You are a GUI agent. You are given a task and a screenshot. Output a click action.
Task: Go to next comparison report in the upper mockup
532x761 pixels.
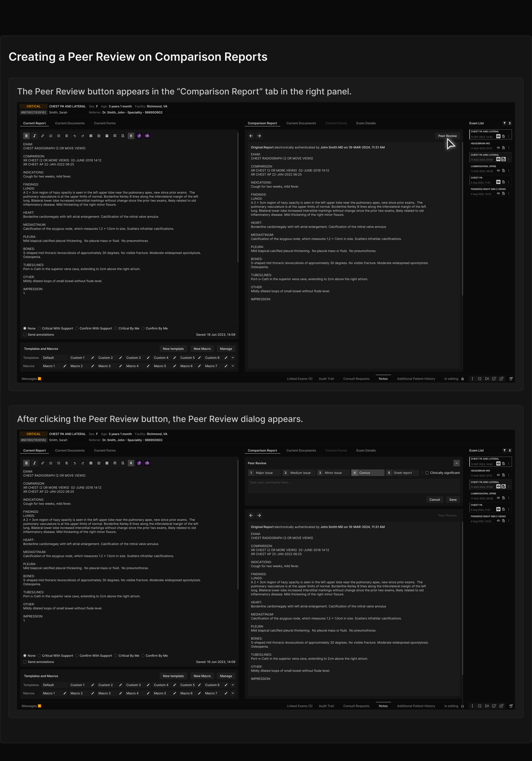[x=259, y=136]
